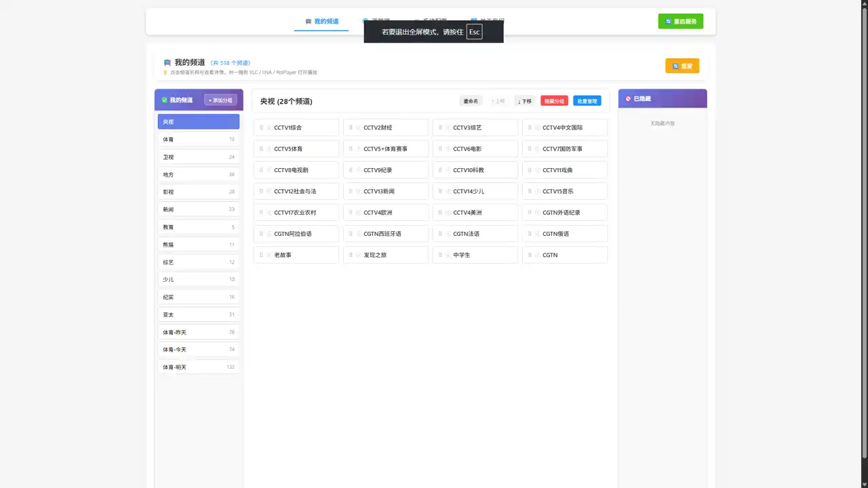
Task: Click drag handle icon on CCTV3综艺 card
Action: 440,127
